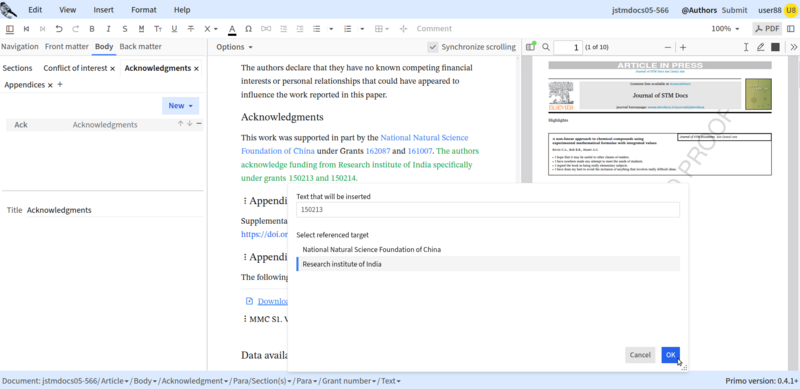Screen dimensions: 800x389
Task: Open the Format menu
Action: click(144, 10)
